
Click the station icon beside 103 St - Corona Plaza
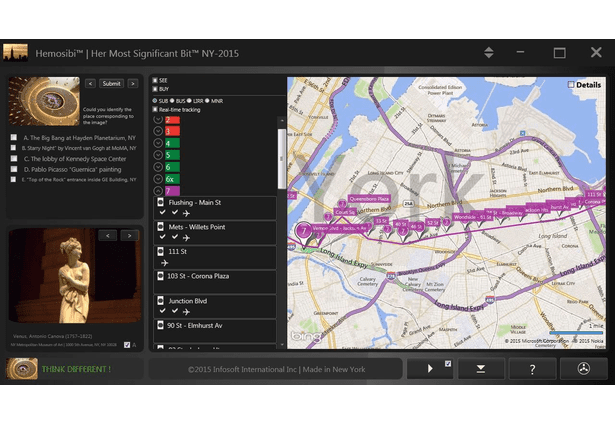160,276
